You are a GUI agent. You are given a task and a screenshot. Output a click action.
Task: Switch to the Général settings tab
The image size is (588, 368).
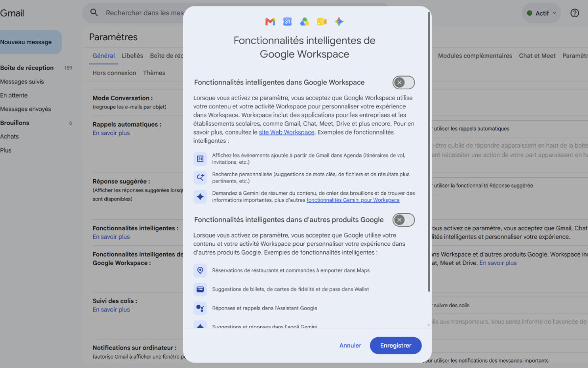pos(103,56)
